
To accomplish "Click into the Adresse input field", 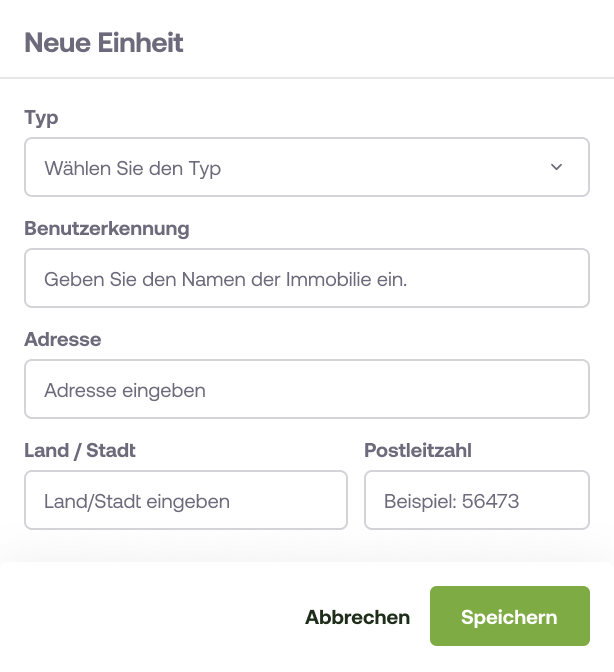I will pyautogui.click(x=306, y=389).
